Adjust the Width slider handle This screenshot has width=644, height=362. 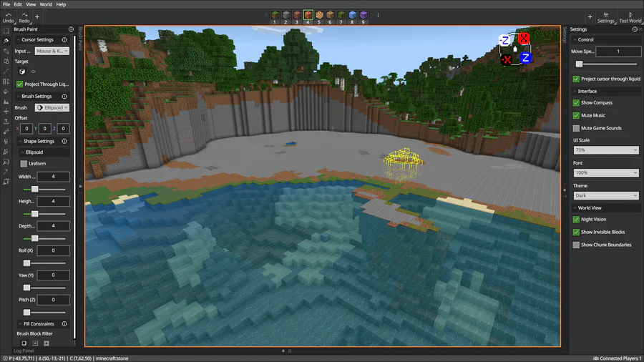coord(35,189)
